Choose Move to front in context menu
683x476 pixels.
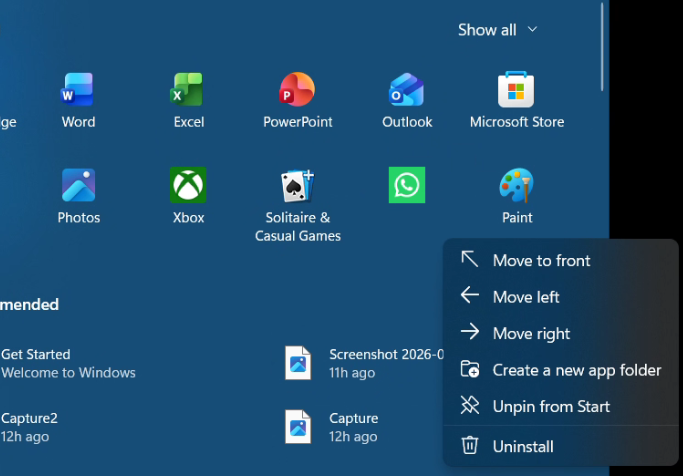tap(561, 260)
